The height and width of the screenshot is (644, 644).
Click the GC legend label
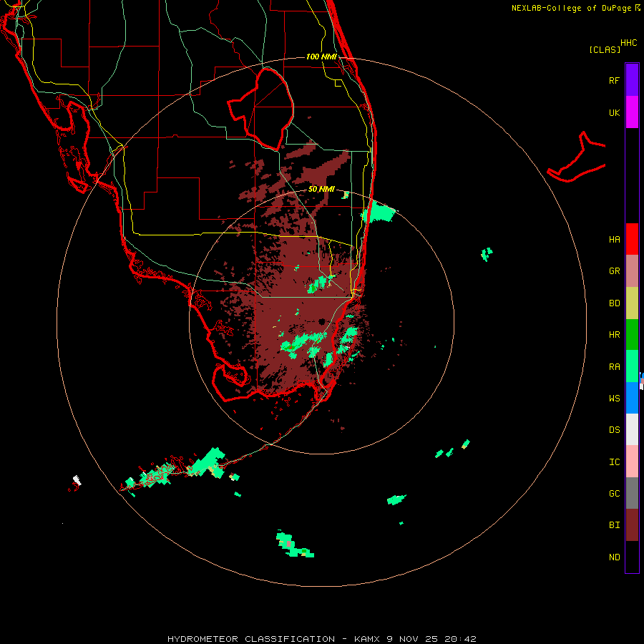pos(614,494)
